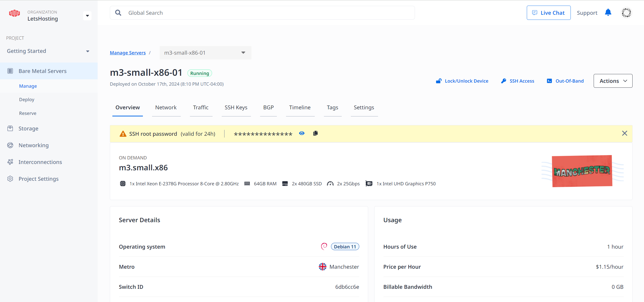Click the Lock/Unlock padlock icon

439,81
